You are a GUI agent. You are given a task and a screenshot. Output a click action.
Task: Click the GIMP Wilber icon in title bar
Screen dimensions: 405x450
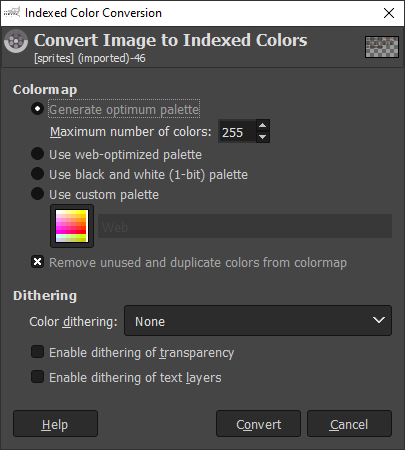(12, 13)
